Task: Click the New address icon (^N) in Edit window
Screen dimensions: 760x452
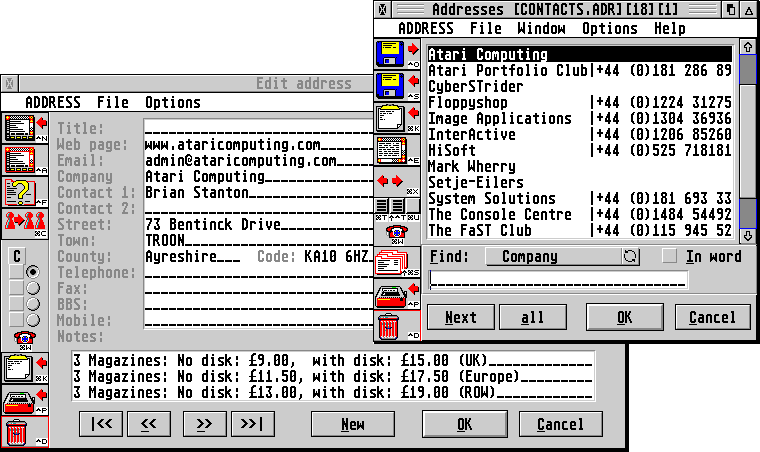Action: point(26,128)
